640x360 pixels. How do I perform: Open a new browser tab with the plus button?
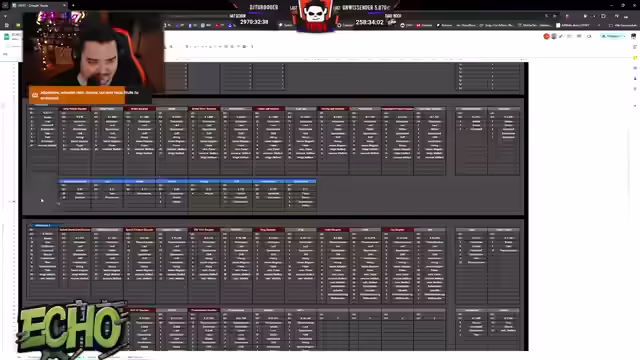(73, 5)
